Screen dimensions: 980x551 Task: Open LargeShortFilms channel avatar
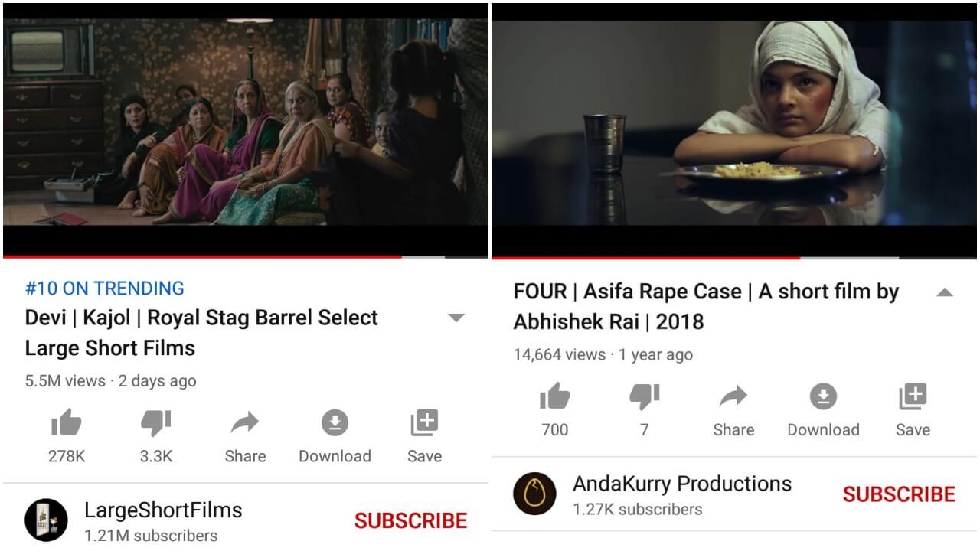tap(47, 520)
